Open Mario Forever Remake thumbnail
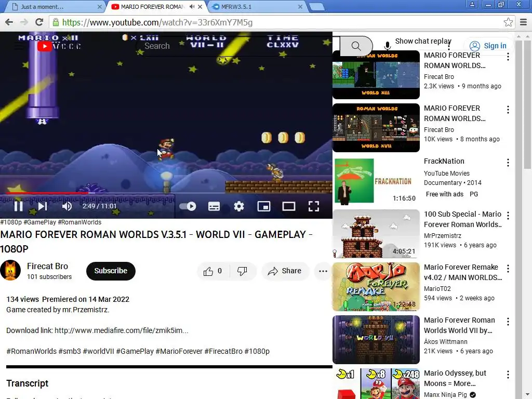Image resolution: width=532 pixels, height=399 pixels. click(x=376, y=287)
